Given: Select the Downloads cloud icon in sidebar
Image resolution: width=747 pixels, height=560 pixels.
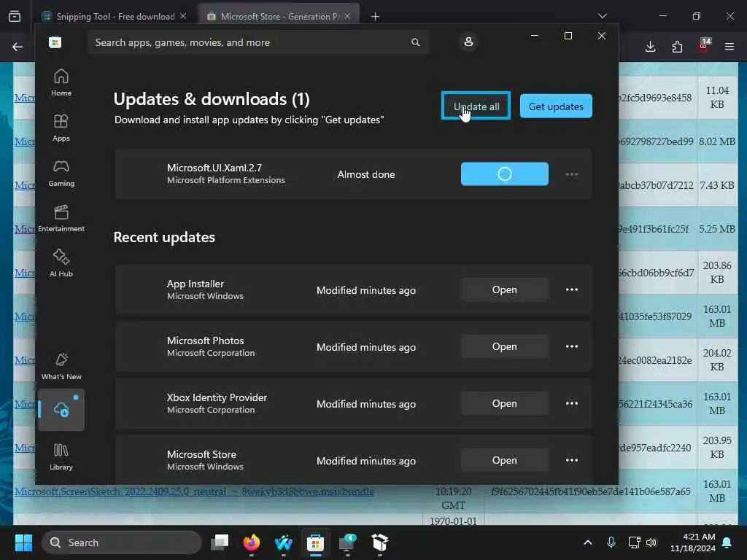Looking at the screenshot, I should (61, 410).
